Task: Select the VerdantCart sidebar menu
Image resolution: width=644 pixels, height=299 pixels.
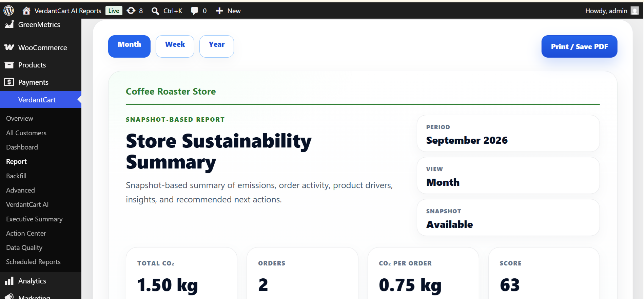Action: (x=41, y=100)
